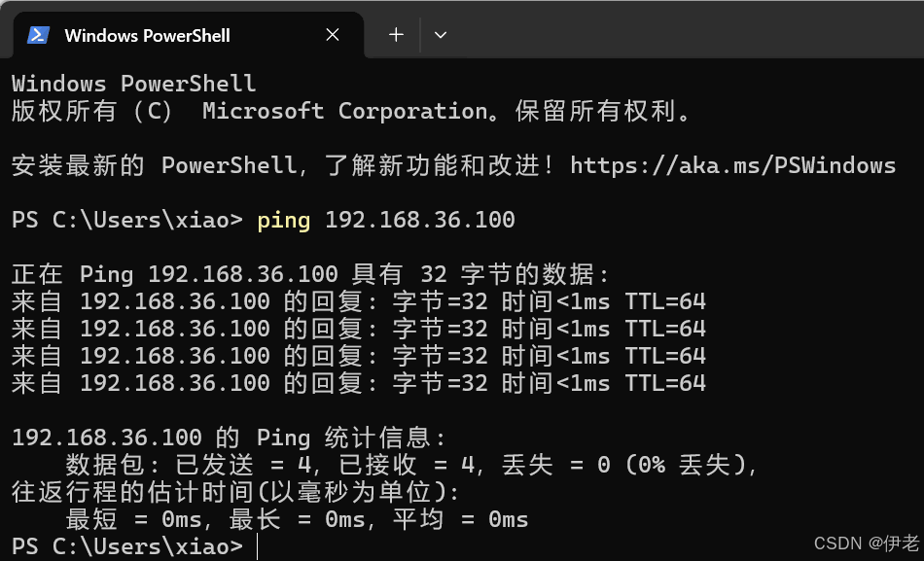Open a new terminal tab
The image size is (924, 561).
click(x=396, y=35)
